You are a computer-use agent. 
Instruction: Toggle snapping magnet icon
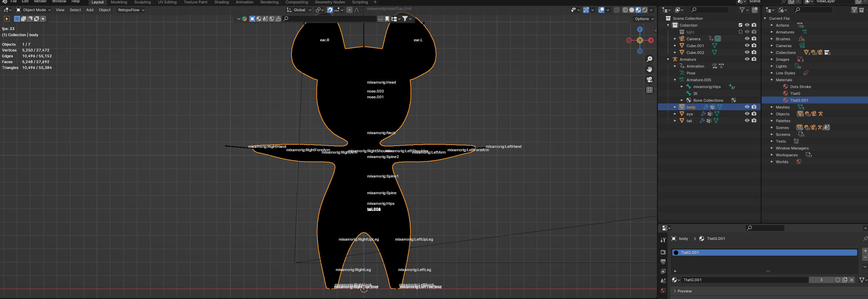pos(330,10)
